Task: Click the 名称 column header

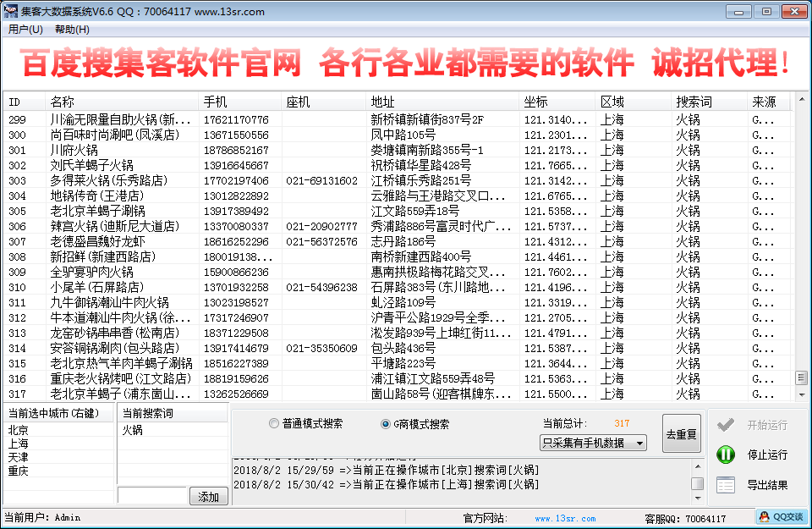Action: pos(122,102)
